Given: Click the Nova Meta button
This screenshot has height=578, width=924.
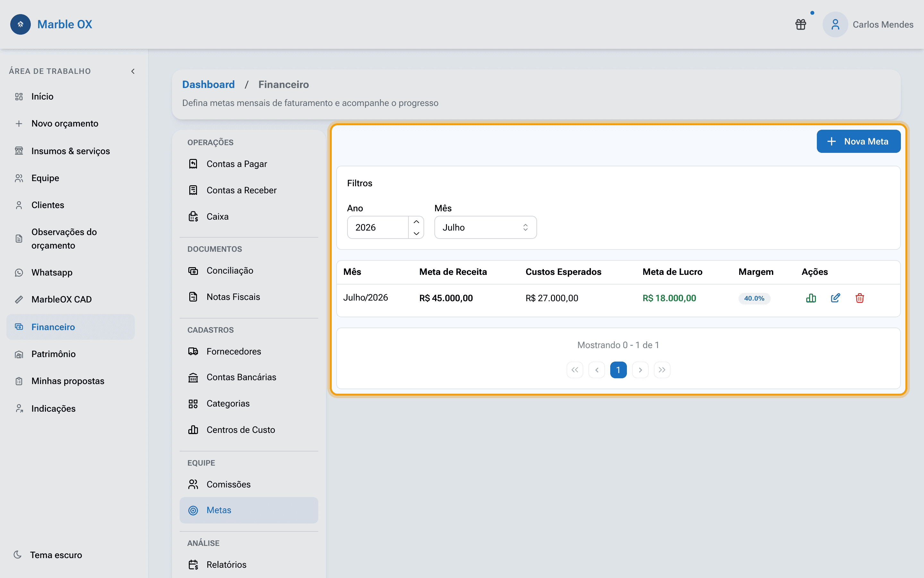Looking at the screenshot, I should pos(858,141).
